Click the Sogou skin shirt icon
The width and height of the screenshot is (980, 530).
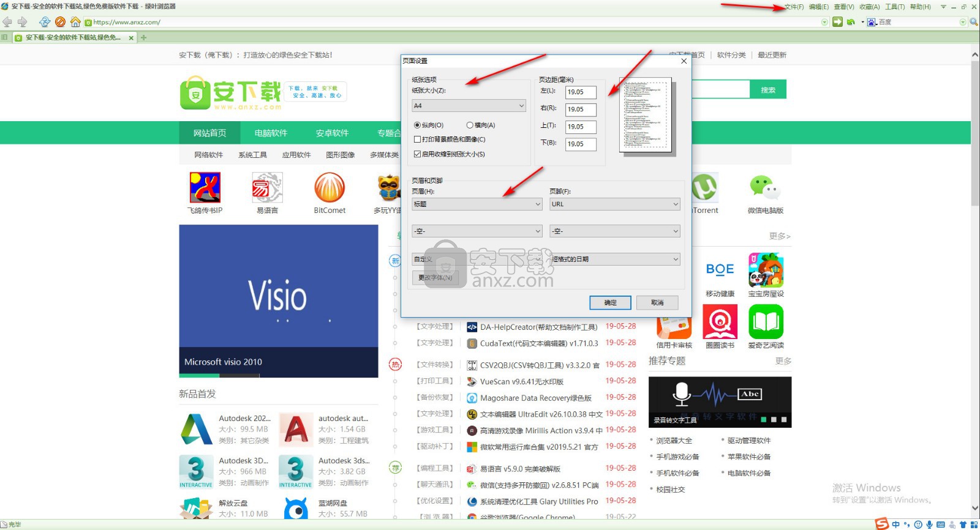(963, 524)
